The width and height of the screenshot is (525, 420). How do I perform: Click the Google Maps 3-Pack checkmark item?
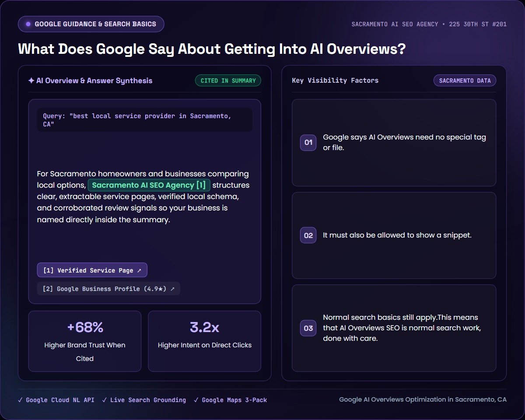[x=230, y=400]
